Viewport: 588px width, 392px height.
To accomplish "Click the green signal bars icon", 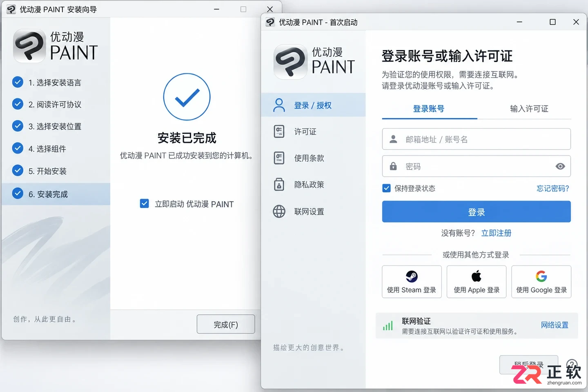I will tap(388, 325).
